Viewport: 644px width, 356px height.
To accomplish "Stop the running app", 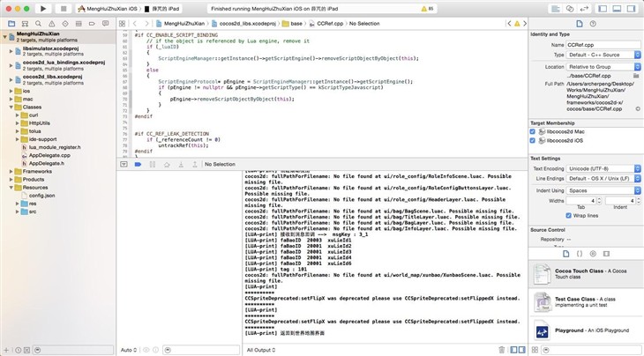I will point(64,9).
